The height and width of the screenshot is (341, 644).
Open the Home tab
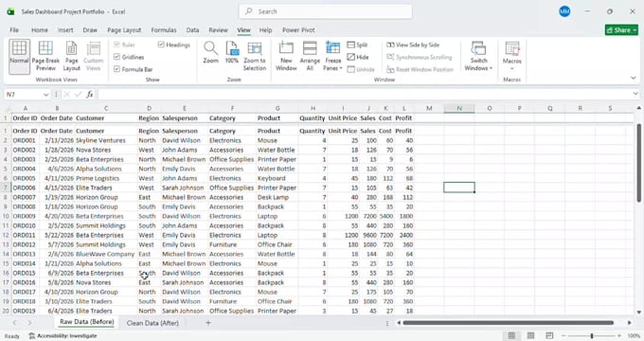pos(40,30)
